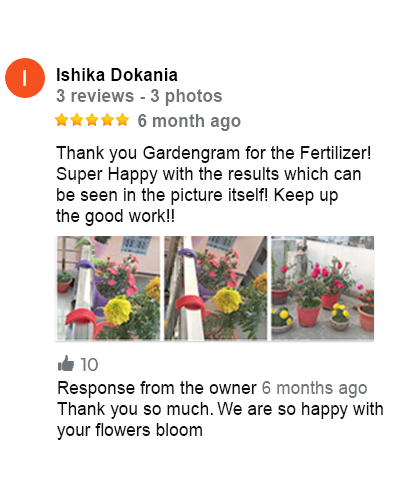Image resolution: width=400 pixels, height=500 pixels.
Task: Click the '6 month ago' review timestamp
Action: pos(189,121)
